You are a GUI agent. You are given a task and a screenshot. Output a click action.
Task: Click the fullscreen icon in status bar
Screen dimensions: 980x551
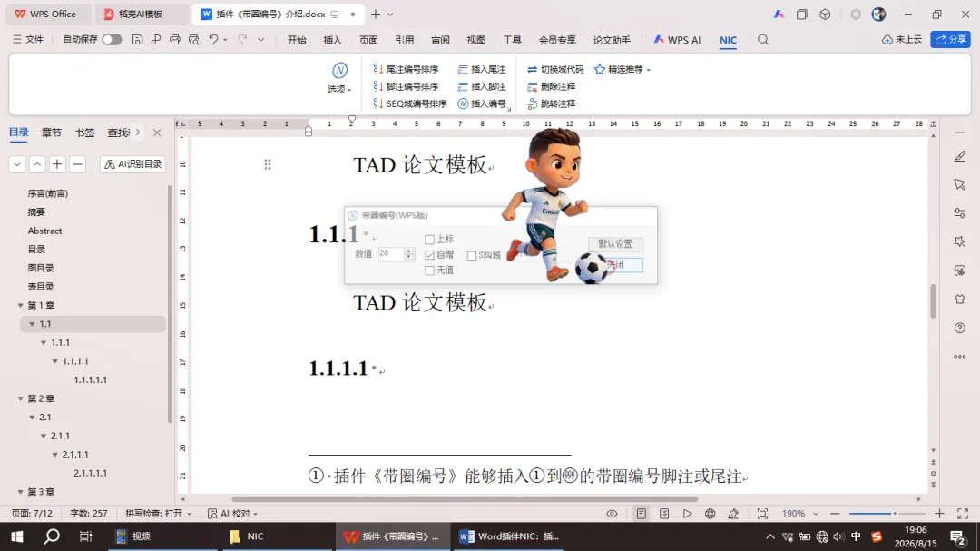click(963, 514)
